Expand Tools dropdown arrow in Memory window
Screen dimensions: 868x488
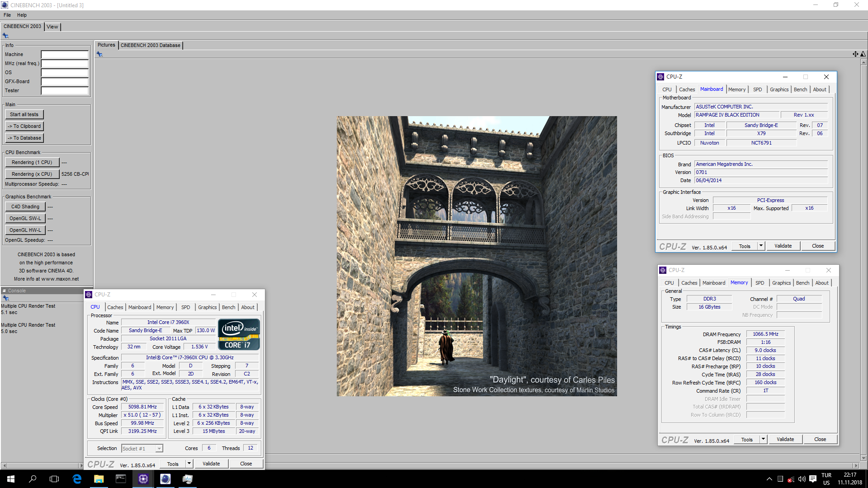764,439
